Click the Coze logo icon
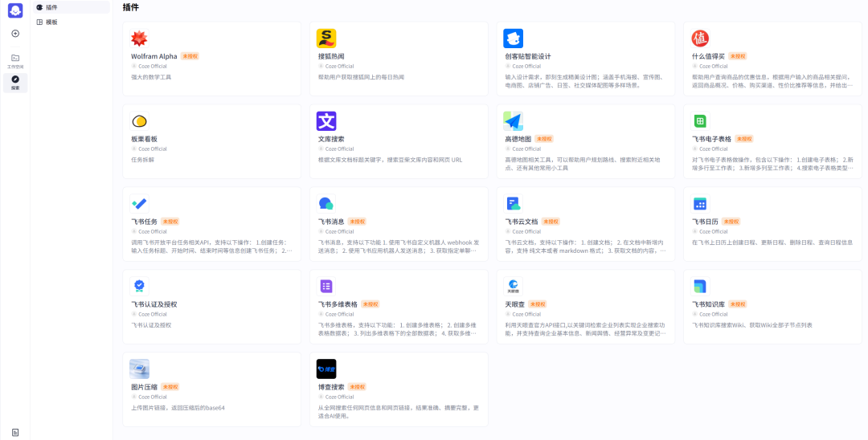This screenshot has width=868, height=440. click(15, 10)
